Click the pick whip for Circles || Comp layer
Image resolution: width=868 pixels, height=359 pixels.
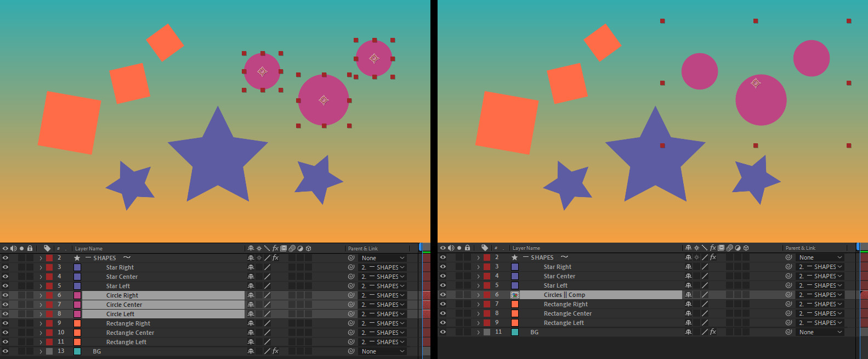click(x=788, y=295)
